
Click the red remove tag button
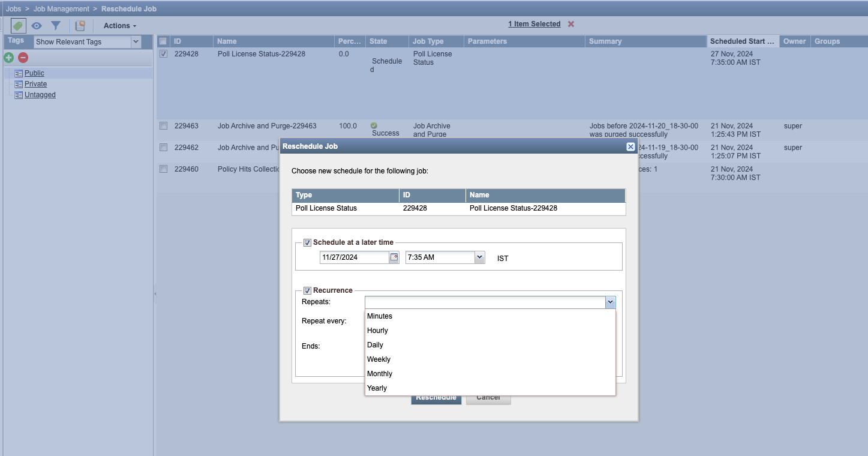[23, 58]
